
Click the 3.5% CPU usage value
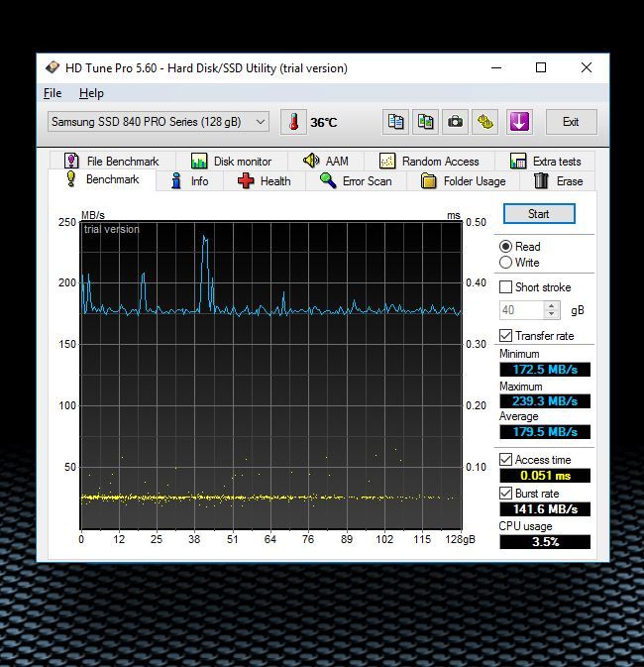[x=545, y=542]
